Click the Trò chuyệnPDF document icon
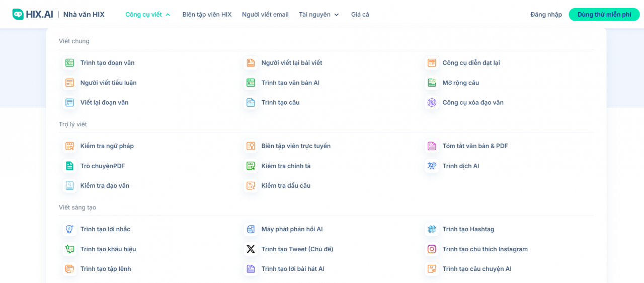644x283 pixels. coord(69,166)
